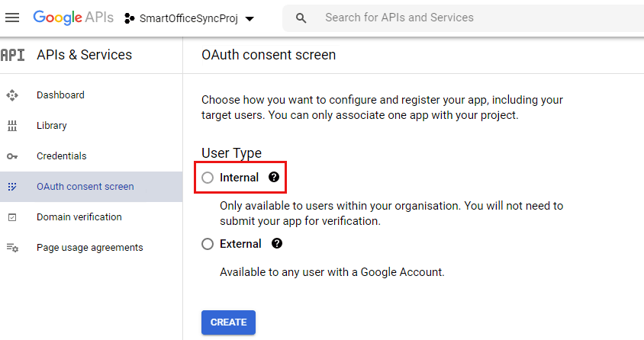Screen dimensions: 644x340
Task: Select OAuth consent screen in sidebar
Action: coord(91,187)
